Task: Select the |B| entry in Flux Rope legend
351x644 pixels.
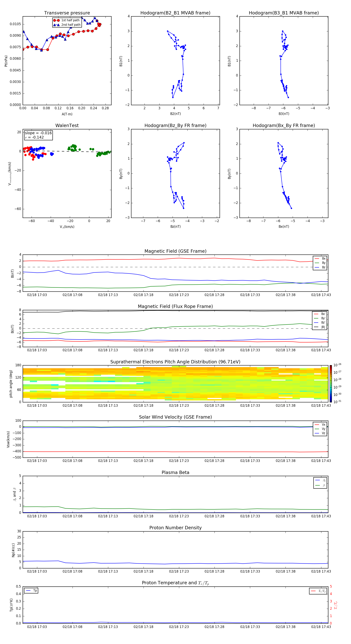Action: pyautogui.click(x=320, y=327)
